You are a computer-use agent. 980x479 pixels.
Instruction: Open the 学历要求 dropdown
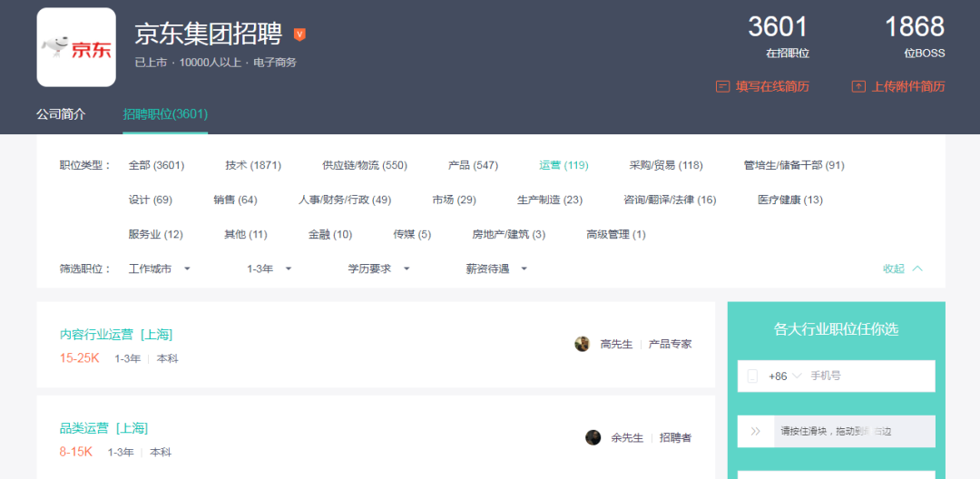[x=378, y=269]
